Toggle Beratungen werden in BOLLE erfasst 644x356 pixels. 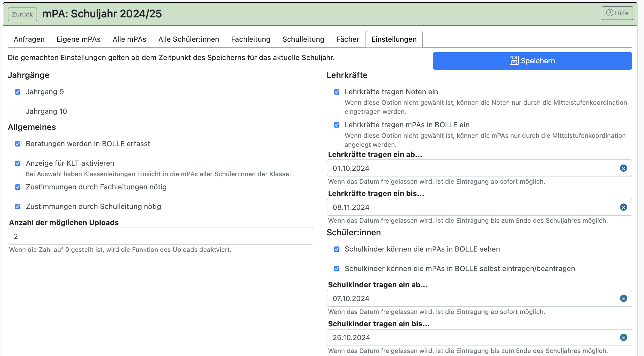tap(18, 144)
